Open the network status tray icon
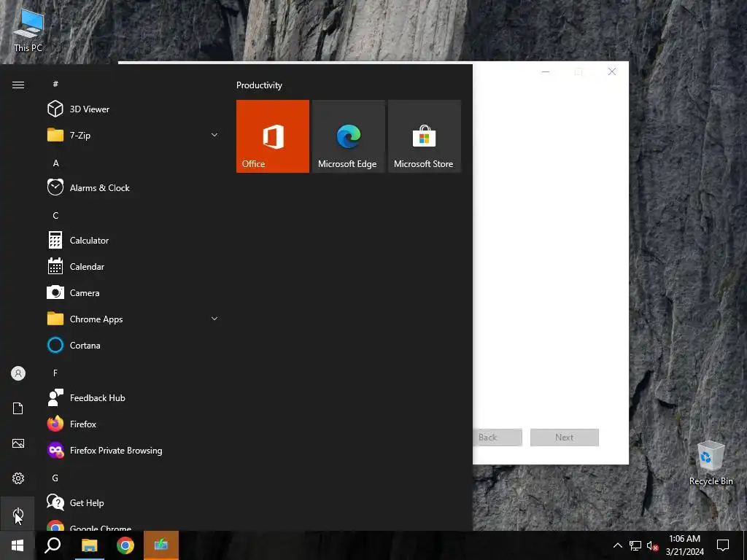Viewport: 747px width, 560px height. click(x=635, y=545)
